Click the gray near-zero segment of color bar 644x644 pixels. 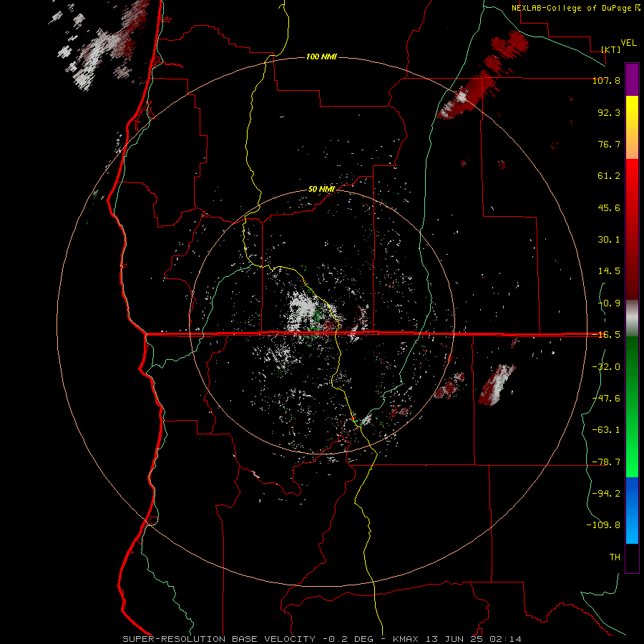(x=632, y=318)
